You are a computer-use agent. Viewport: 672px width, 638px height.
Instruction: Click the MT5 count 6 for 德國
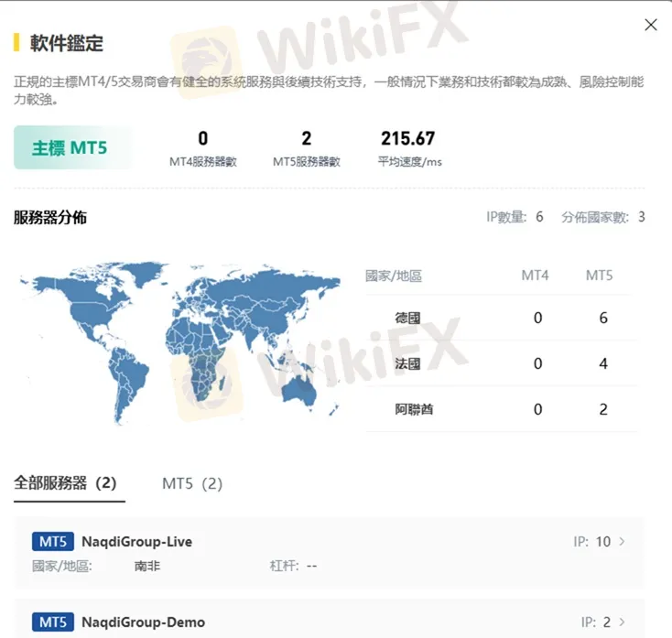tap(603, 318)
